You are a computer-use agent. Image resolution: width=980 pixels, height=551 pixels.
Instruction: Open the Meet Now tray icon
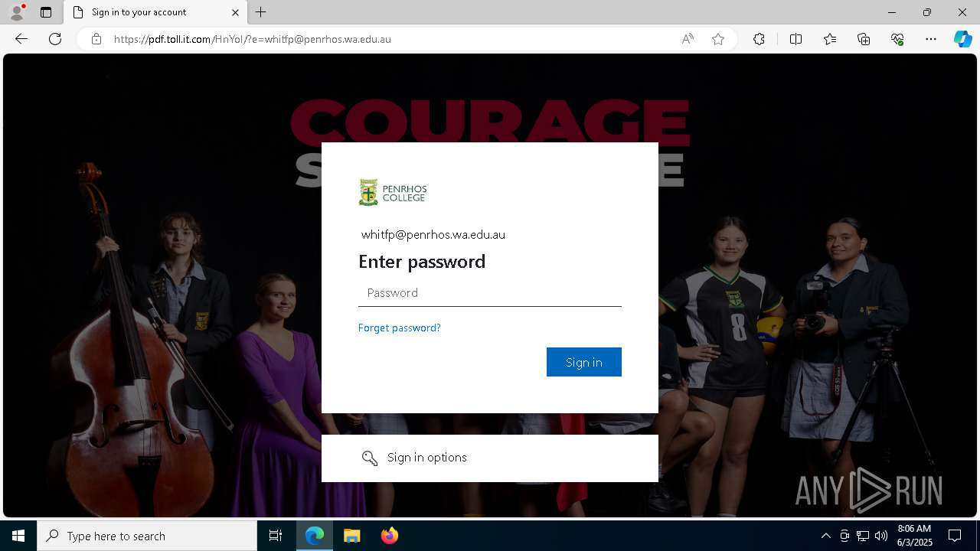[844, 536]
